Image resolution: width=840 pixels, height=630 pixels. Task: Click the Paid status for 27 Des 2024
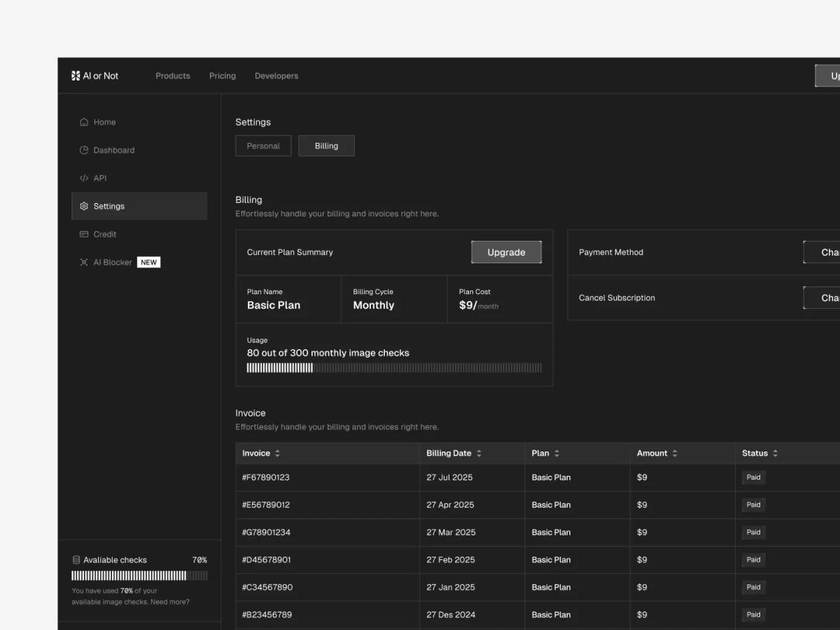click(x=753, y=615)
